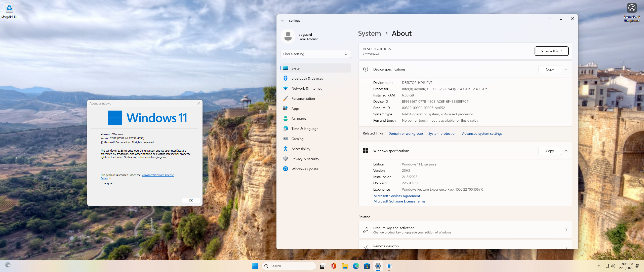Open Microsoft Software License Terms in Settings
The image size is (644, 272).
399,201
